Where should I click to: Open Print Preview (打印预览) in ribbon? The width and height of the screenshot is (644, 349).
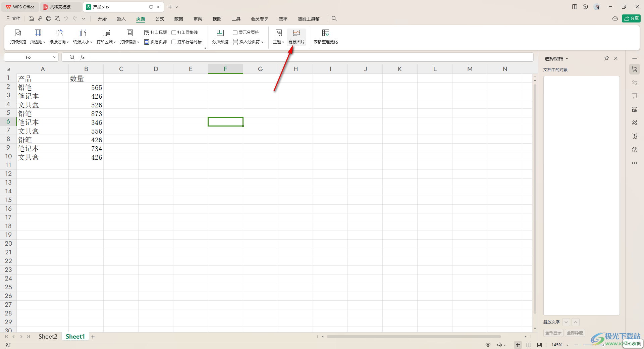pos(18,37)
